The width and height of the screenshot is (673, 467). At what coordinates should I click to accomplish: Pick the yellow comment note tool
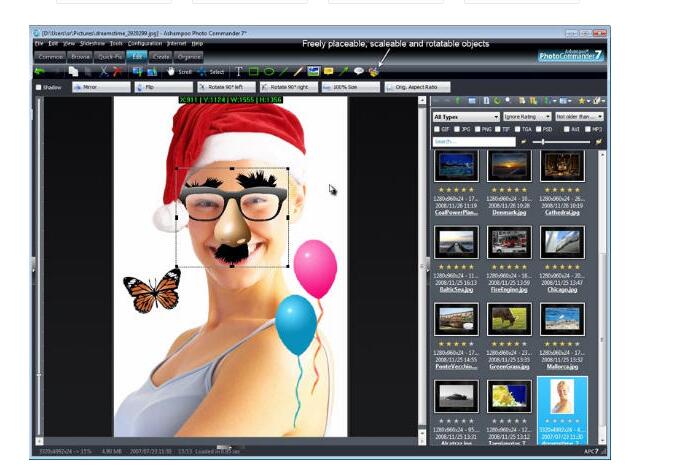coord(329,72)
